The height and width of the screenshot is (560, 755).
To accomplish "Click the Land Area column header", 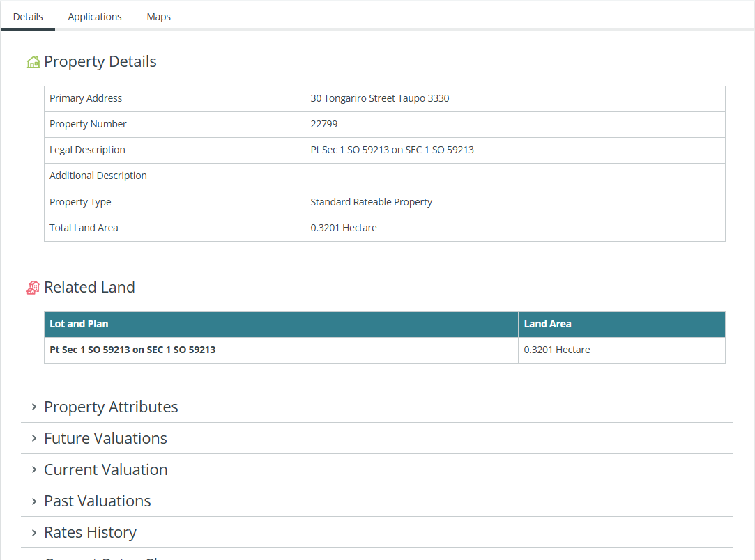I will click(547, 324).
